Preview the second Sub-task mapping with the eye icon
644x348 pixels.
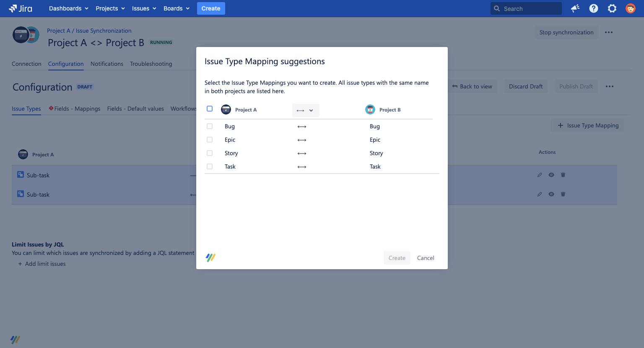click(x=551, y=194)
